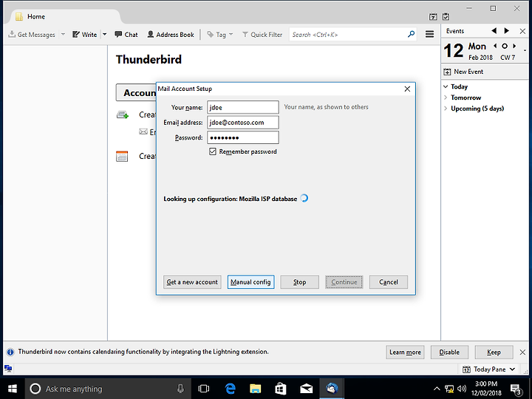Screen dimensions: 532x399
Task: Close the Events pane
Action: (x=522, y=31)
